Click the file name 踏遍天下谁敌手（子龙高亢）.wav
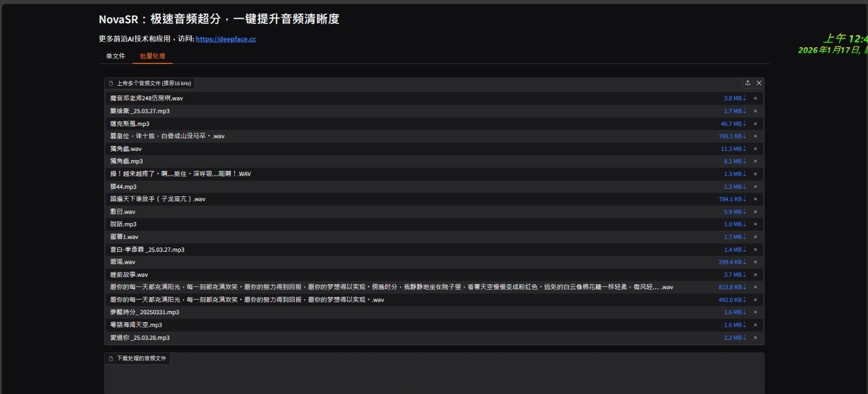The height and width of the screenshot is (394, 868). tap(158, 199)
